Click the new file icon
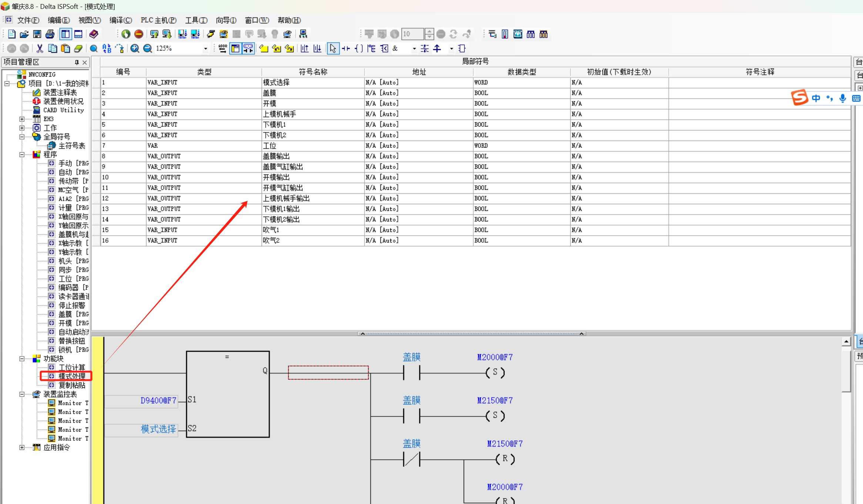Image resolution: width=863 pixels, height=504 pixels. [11, 34]
